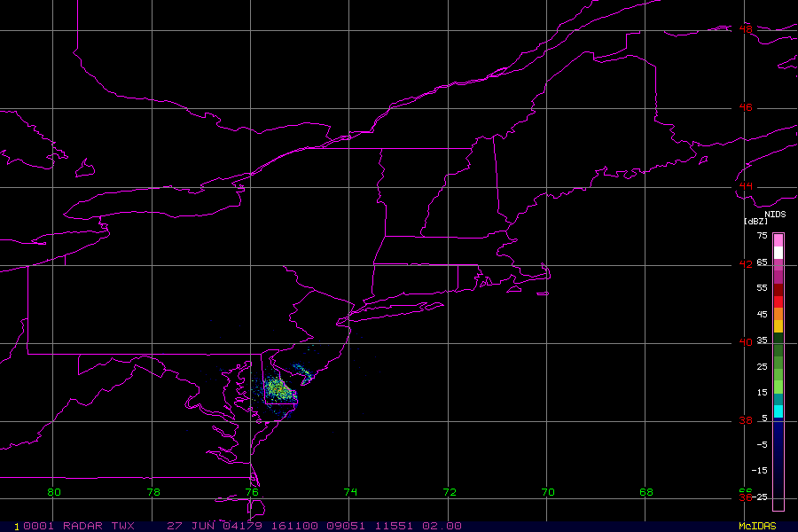Click the red latitude label 46

pos(746,107)
